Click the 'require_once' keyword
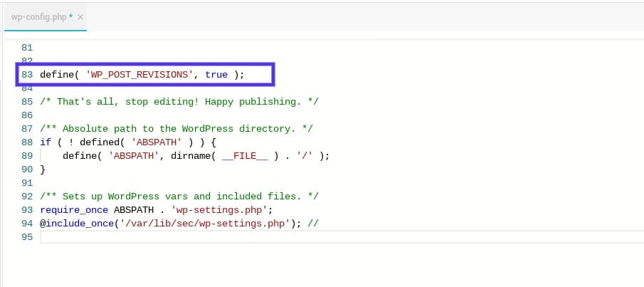The height and width of the screenshot is (287, 644). tap(74, 209)
